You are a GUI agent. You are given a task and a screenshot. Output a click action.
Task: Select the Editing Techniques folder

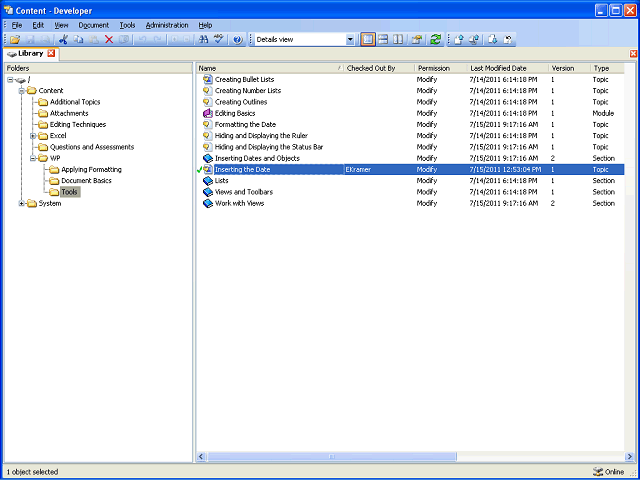(78, 124)
